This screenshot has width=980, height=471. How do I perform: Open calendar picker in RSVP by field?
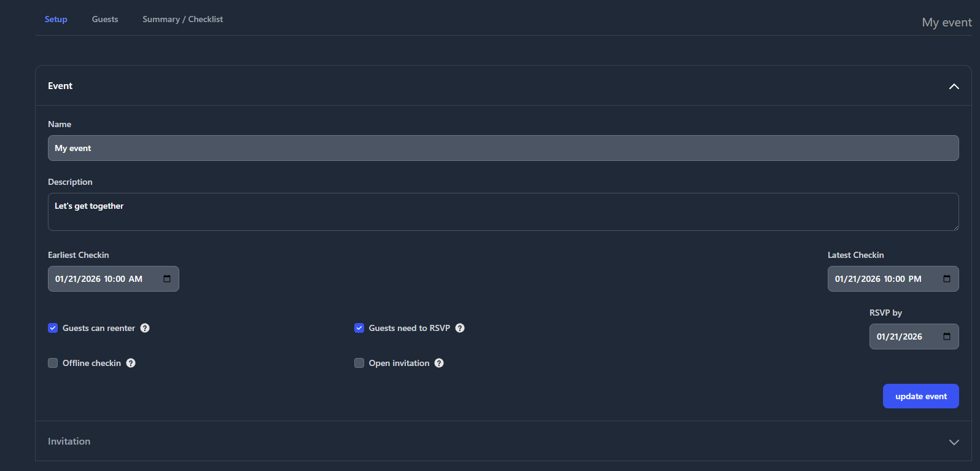(x=947, y=337)
